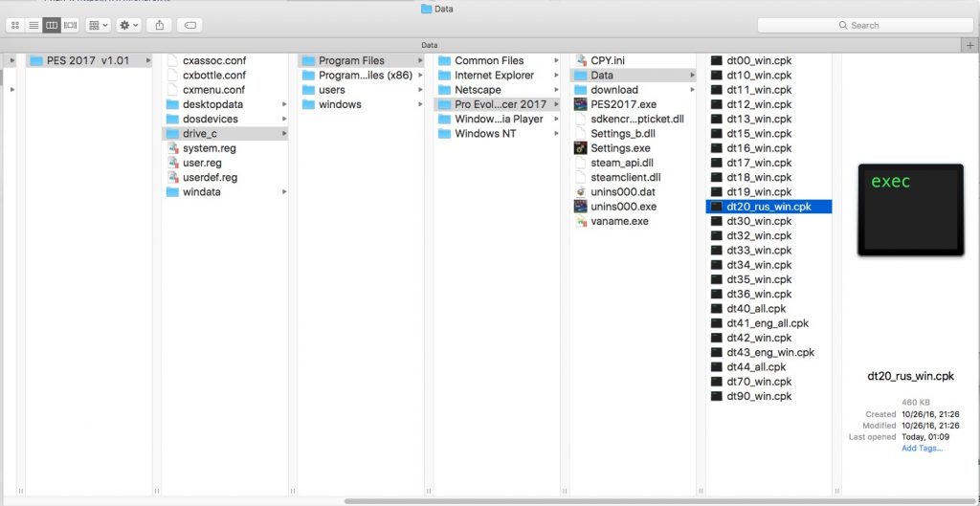This screenshot has width=980, height=506.
Task: Click the Edit Tags toolbar button
Action: coord(190,25)
